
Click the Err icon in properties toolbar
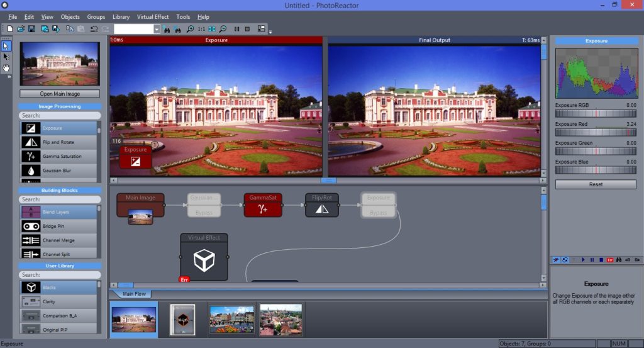[x=610, y=260]
